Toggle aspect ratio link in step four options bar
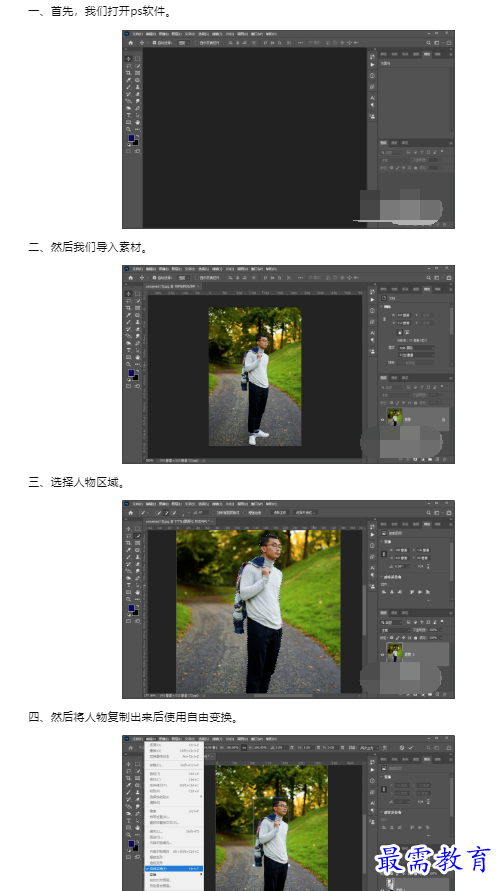The width and height of the screenshot is (499, 891). 244,748
